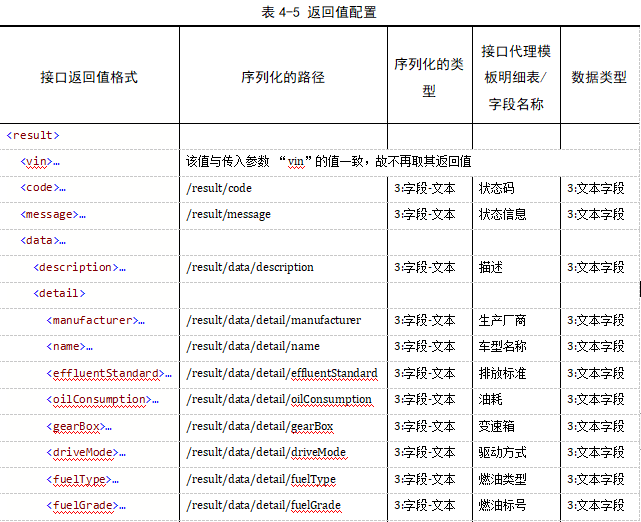Click '3:文本字段' in the 状态信息 row
The image size is (641, 522).
coord(596,214)
